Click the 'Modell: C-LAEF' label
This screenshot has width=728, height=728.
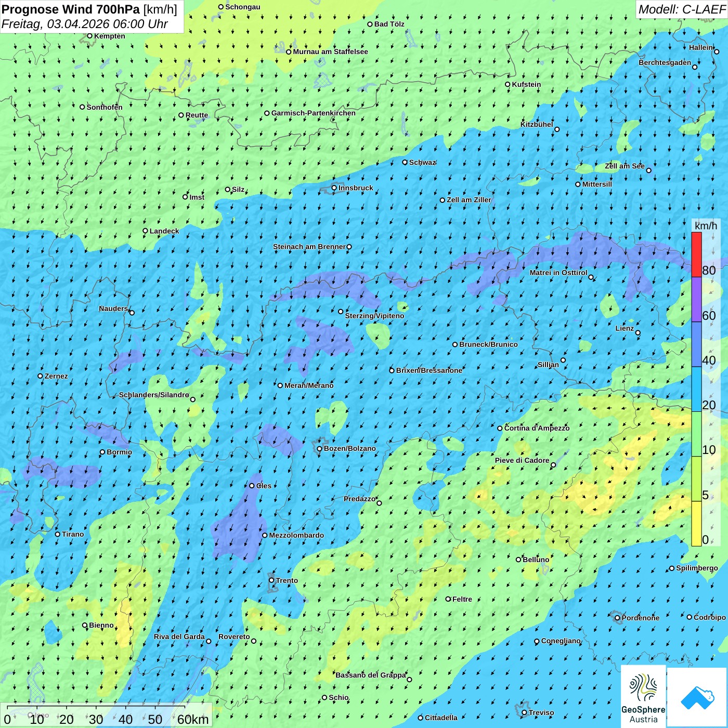pos(682,9)
